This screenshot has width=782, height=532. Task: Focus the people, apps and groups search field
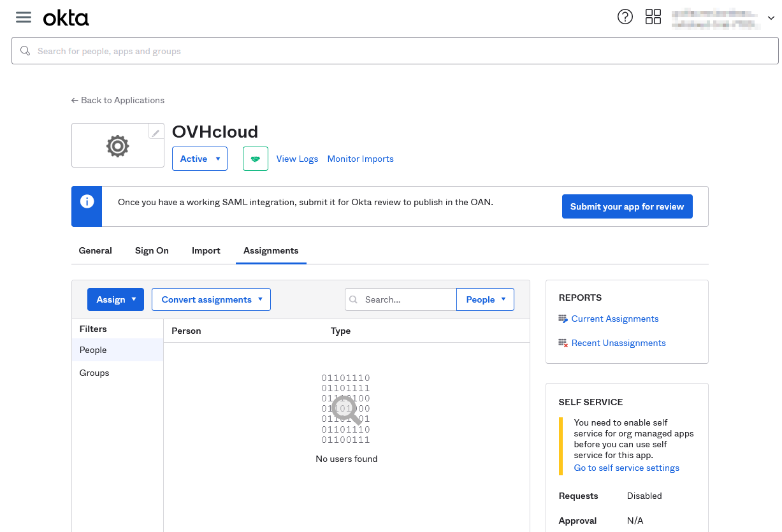(x=395, y=51)
